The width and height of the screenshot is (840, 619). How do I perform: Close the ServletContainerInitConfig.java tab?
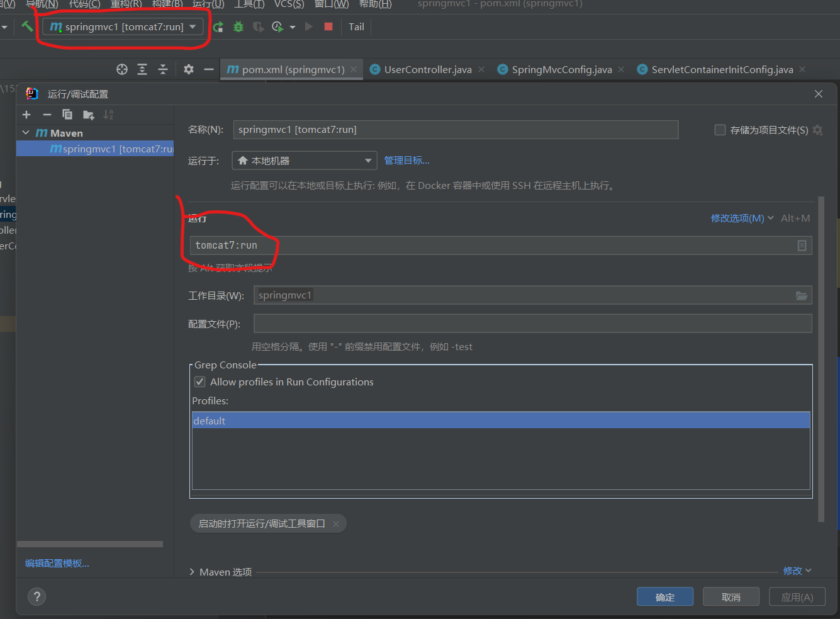(x=802, y=69)
